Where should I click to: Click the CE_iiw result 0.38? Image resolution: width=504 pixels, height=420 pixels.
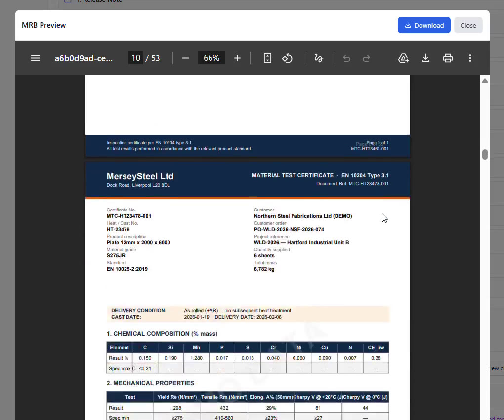coord(376,358)
